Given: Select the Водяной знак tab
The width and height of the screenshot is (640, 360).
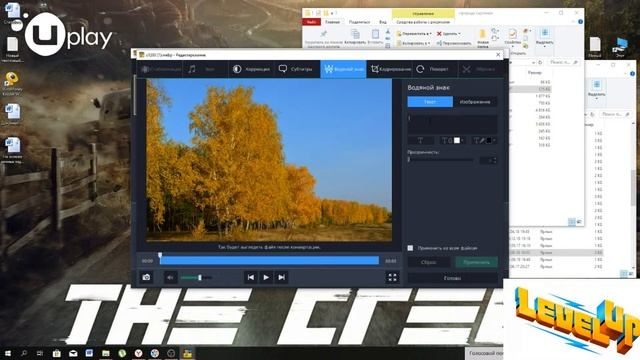Looking at the screenshot, I should tap(343, 69).
